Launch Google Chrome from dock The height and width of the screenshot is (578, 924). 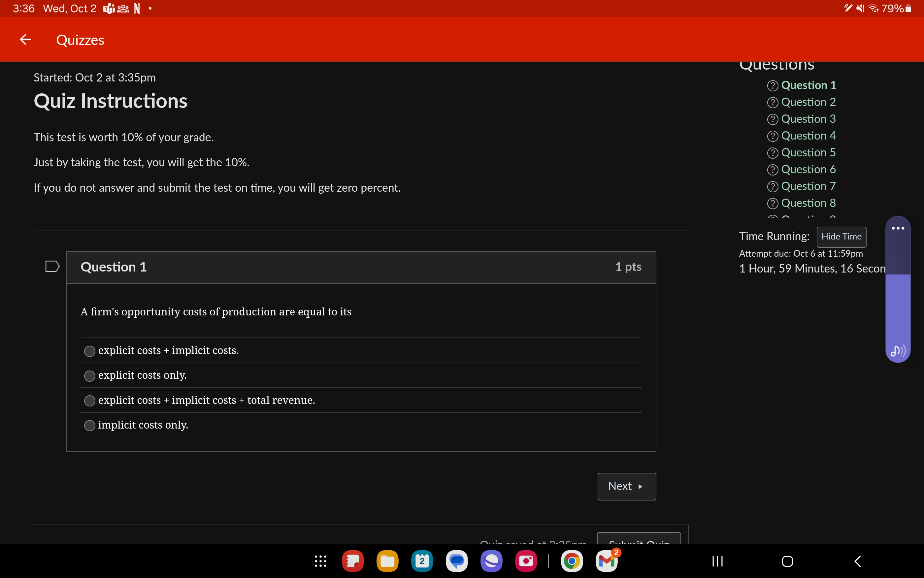pos(572,561)
